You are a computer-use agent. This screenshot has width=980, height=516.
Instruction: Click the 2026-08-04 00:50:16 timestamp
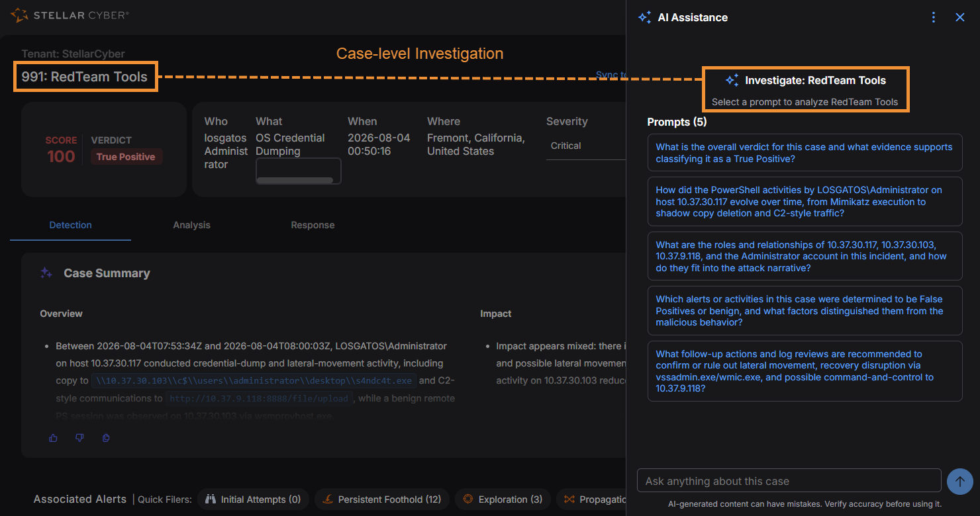379,144
